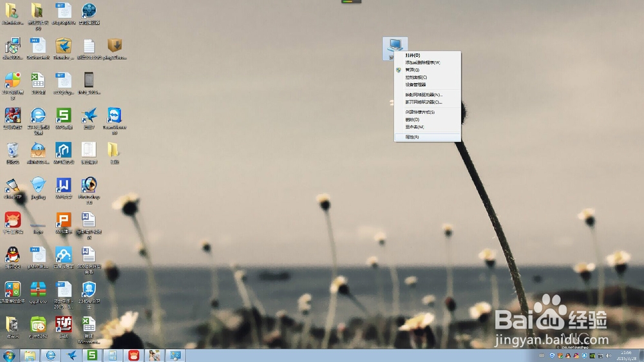Open the Thunder hummingbird taskbar icon
The image size is (644, 362).
pyautogui.click(x=71, y=356)
